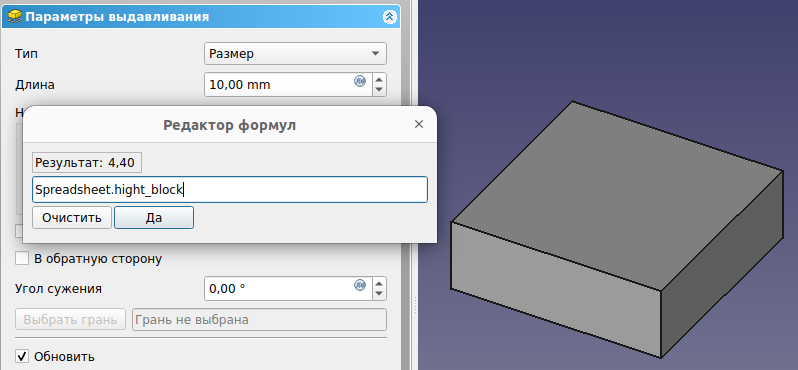
Task: Increase Длина value with up arrow
Action: click(x=379, y=79)
